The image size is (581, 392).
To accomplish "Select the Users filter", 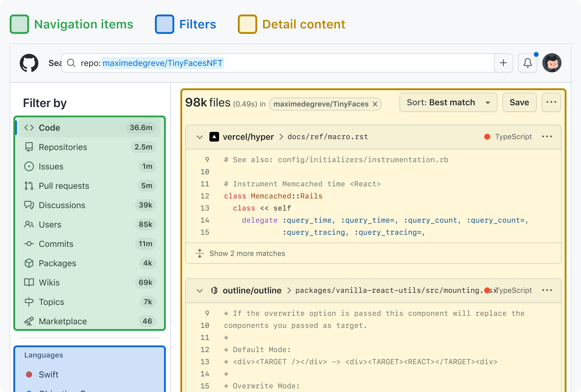I will pos(90,224).
